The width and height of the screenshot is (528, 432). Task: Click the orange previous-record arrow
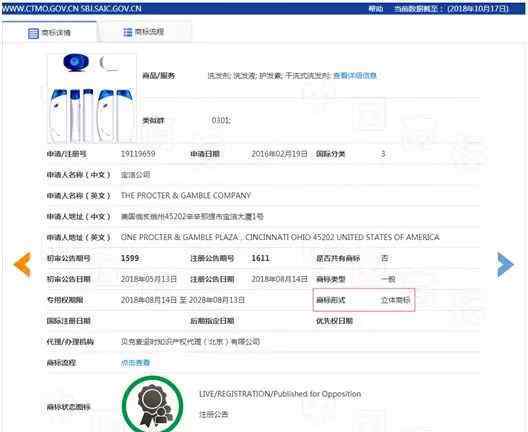(23, 264)
